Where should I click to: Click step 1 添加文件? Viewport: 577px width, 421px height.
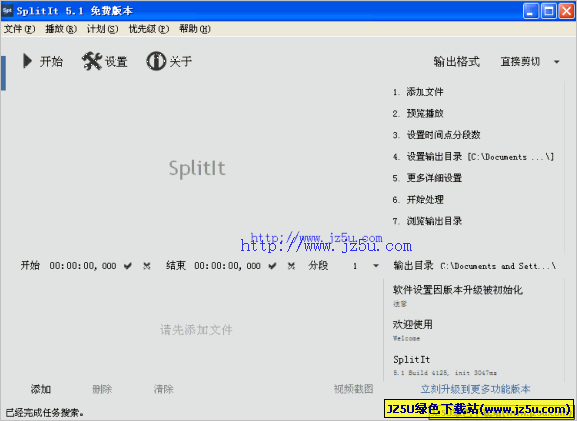[418, 92]
